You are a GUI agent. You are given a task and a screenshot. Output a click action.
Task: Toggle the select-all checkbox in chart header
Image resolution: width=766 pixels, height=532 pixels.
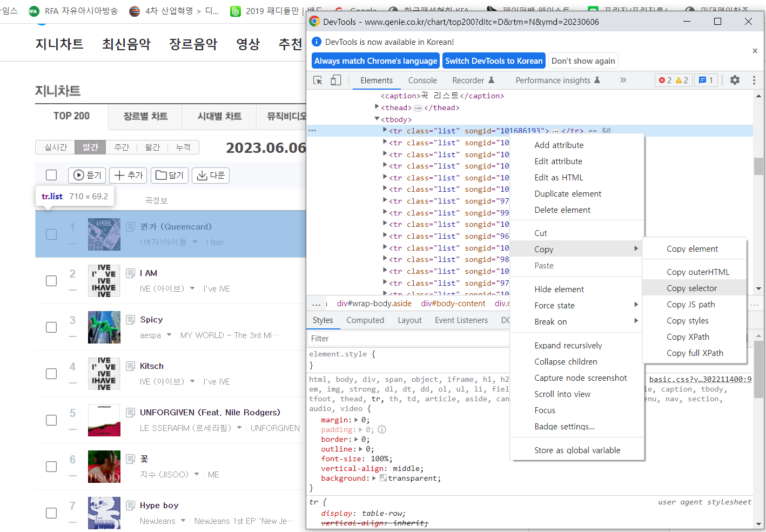click(x=51, y=175)
